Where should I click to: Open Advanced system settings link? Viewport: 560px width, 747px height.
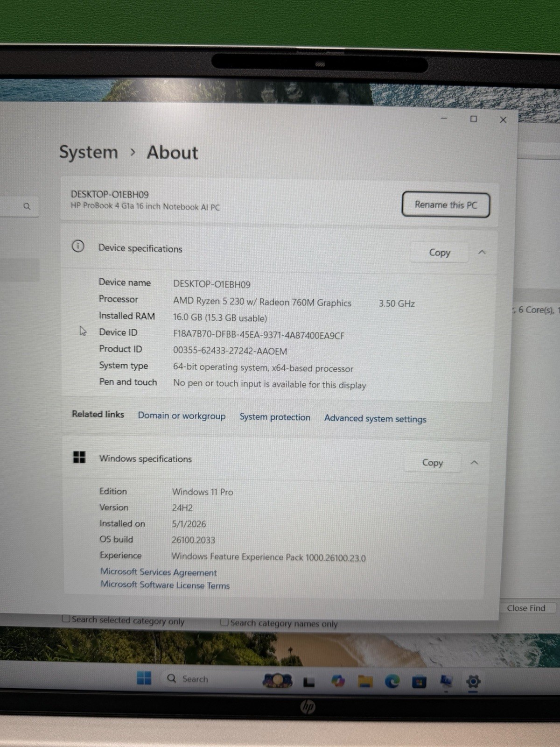[375, 418]
